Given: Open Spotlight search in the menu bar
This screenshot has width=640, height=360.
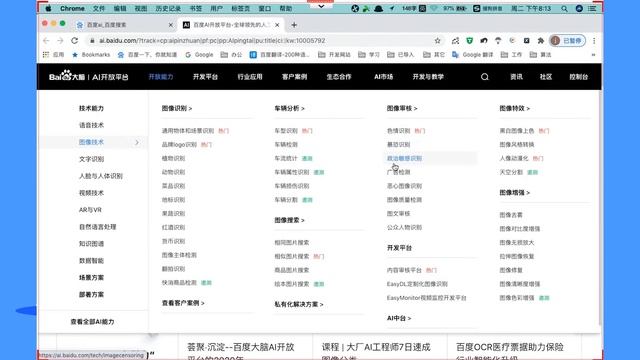Looking at the screenshot, I should point(564,8).
